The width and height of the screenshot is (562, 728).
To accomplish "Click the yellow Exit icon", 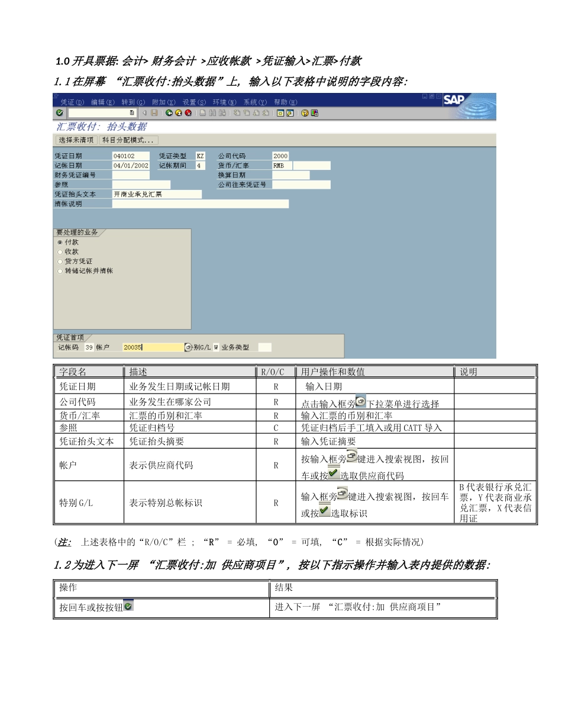I will (179, 112).
